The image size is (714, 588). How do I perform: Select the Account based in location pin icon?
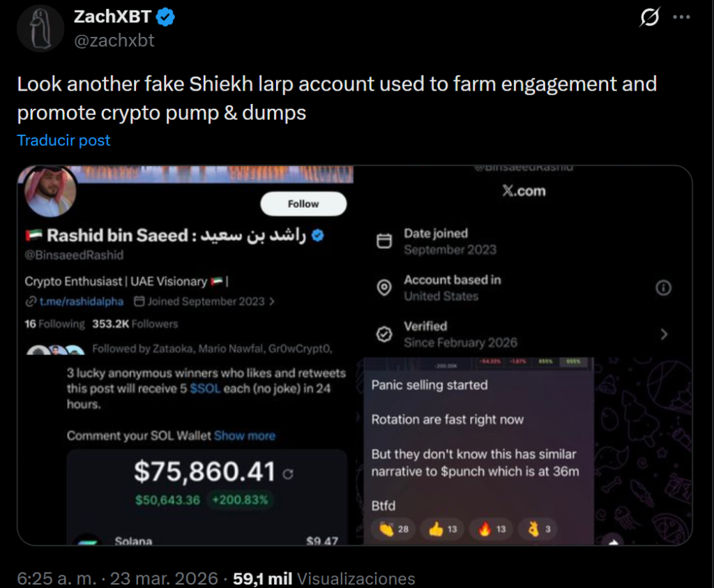pos(384,287)
